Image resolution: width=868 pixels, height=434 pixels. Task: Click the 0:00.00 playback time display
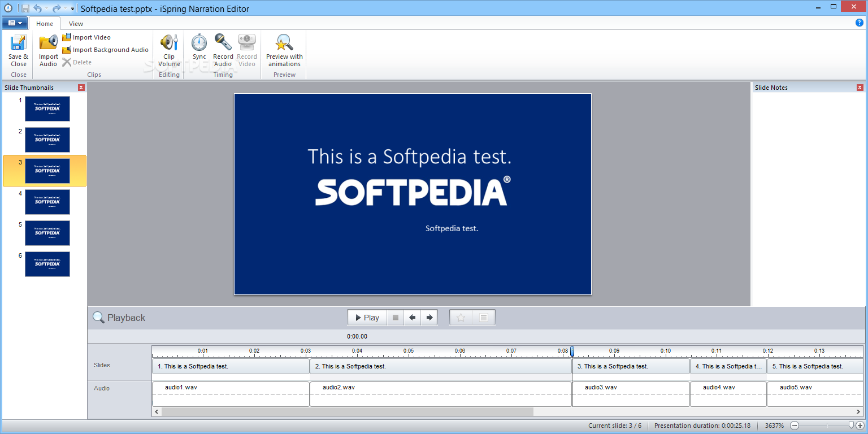tap(357, 336)
